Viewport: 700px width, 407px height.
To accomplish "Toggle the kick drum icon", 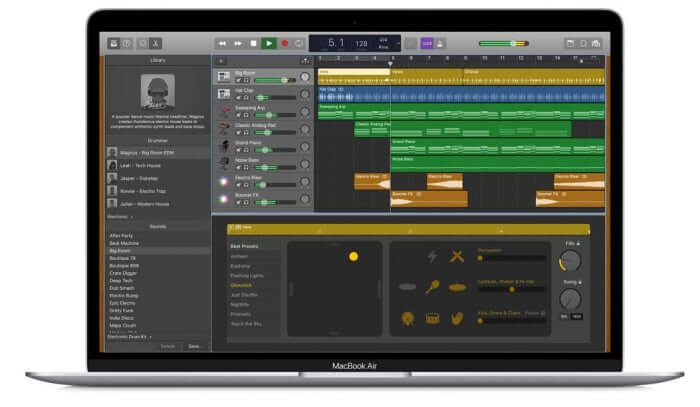I will 407,319.
